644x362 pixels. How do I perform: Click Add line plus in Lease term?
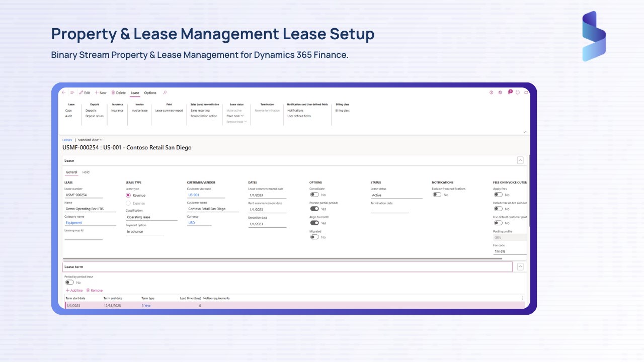click(74, 291)
